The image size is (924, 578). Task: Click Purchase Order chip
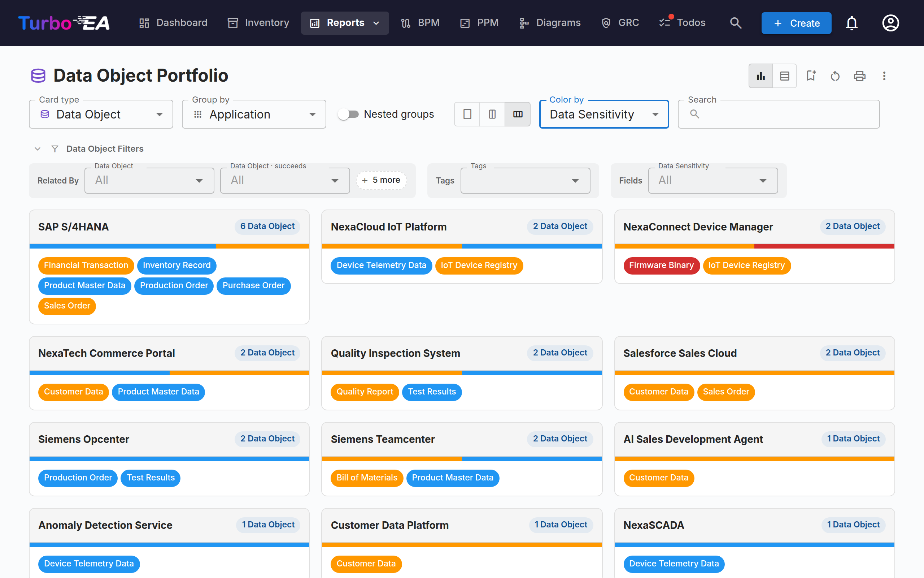pyautogui.click(x=253, y=285)
